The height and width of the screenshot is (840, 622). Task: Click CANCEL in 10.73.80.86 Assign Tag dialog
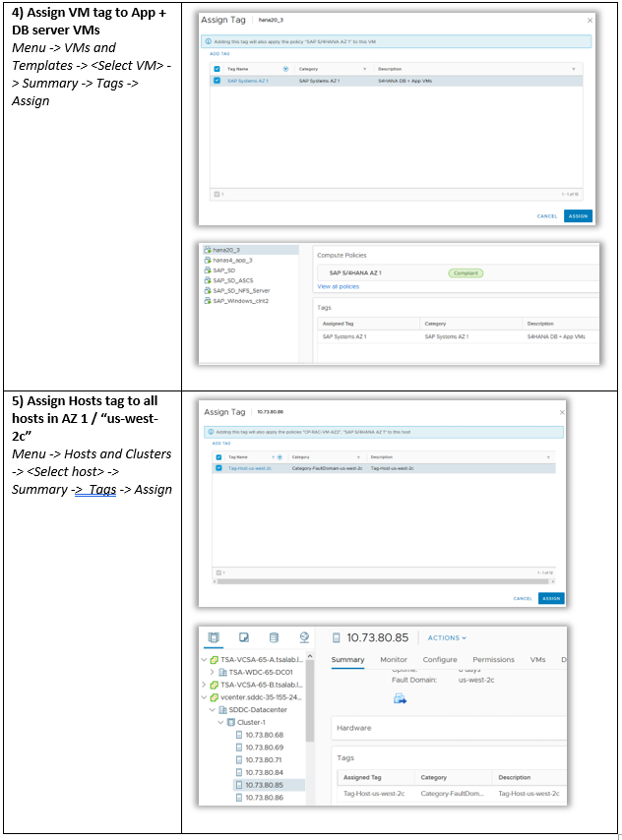[523, 598]
